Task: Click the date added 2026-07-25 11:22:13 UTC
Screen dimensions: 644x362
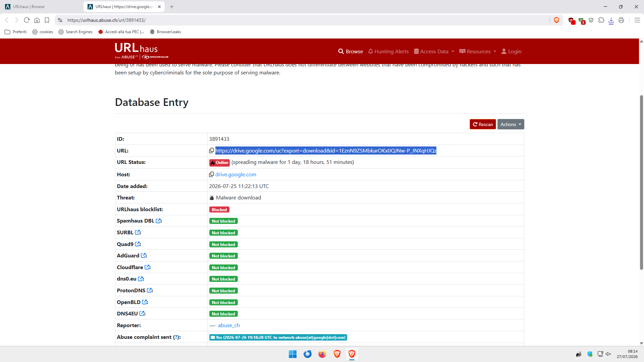Action: click(x=239, y=186)
